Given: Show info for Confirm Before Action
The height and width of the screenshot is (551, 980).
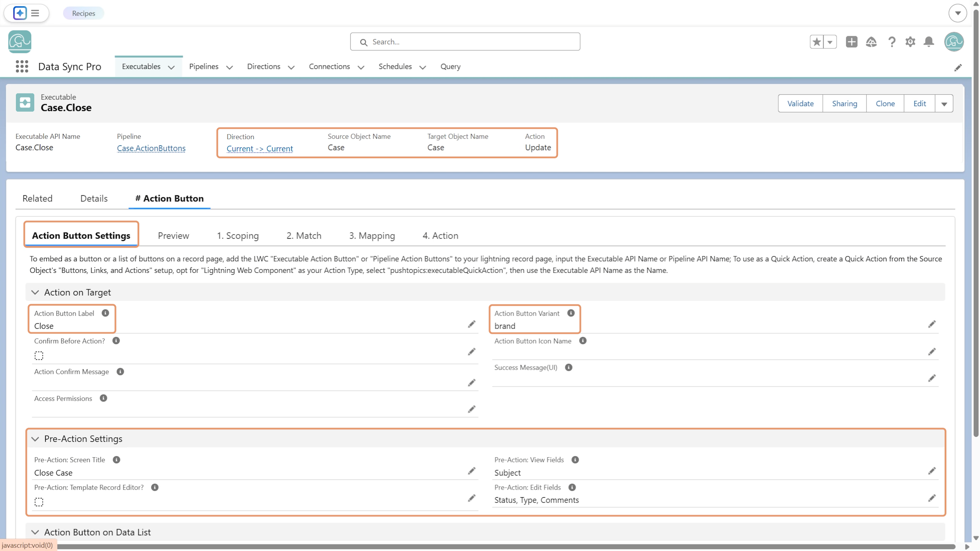Looking at the screenshot, I should 116,341.
